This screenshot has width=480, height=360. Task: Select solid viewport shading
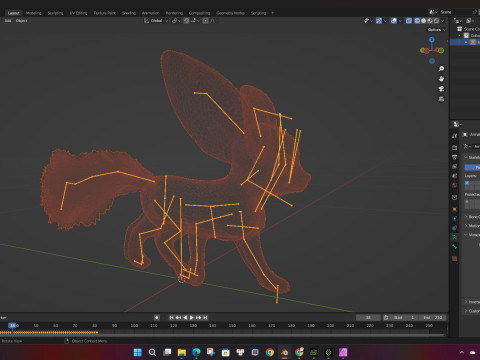(x=424, y=21)
